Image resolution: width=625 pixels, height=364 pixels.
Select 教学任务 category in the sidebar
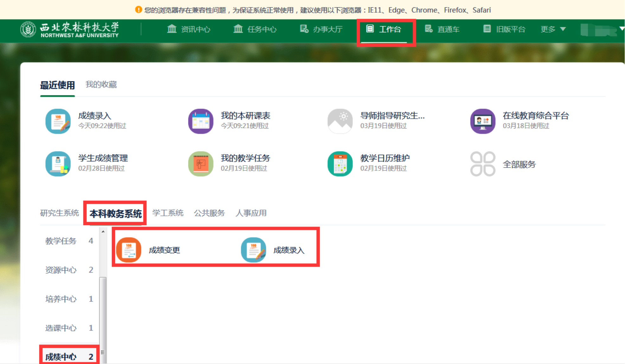[x=61, y=241]
